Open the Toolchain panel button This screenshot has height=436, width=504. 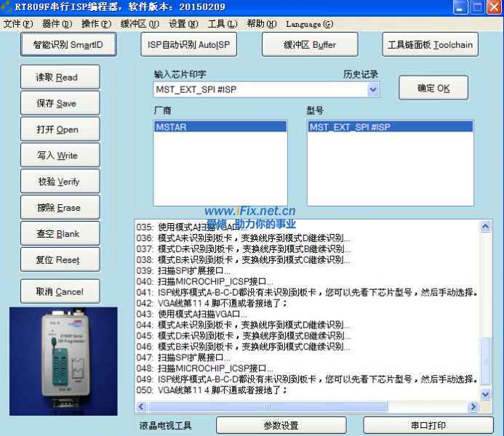coord(430,45)
